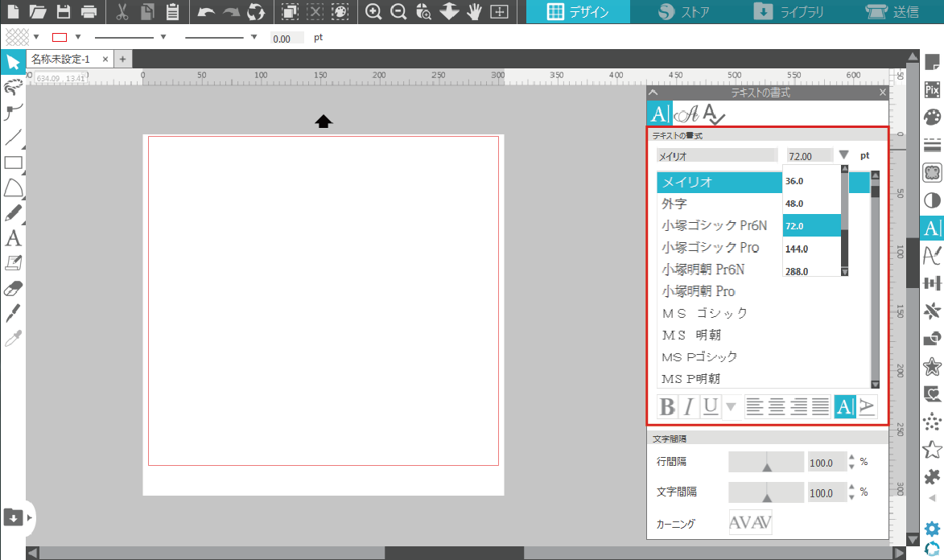
Task: Click the Undo arrow icon
Action: point(206,11)
